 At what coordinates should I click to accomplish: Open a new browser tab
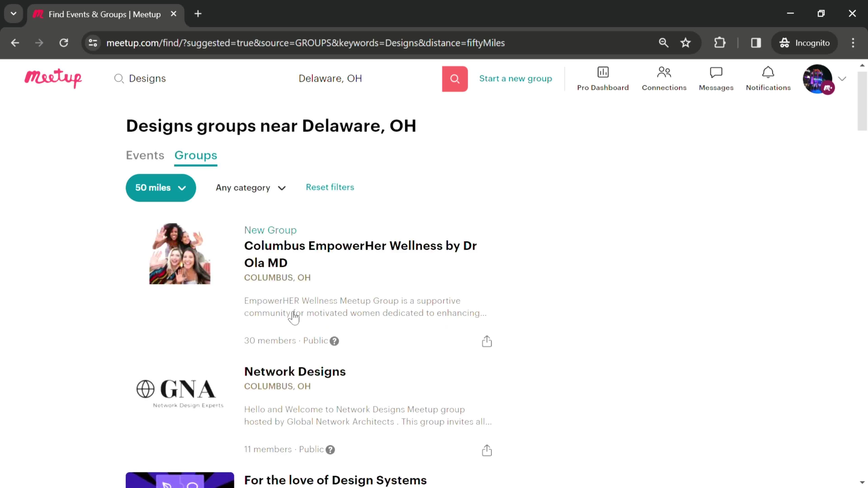pyautogui.click(x=198, y=14)
